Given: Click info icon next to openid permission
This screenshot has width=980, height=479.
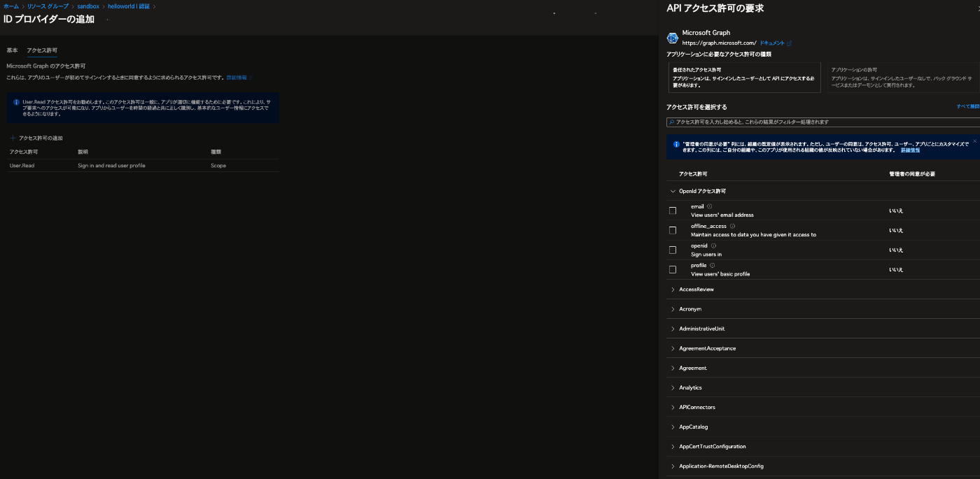Looking at the screenshot, I should (x=713, y=245).
